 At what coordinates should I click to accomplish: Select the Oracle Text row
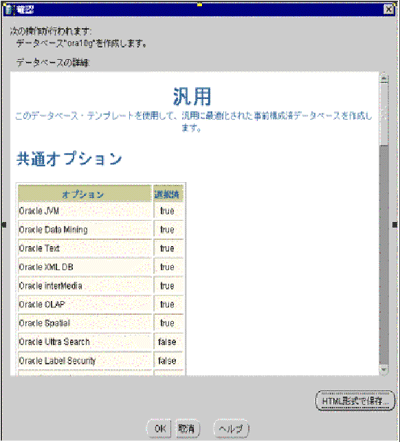101,248
